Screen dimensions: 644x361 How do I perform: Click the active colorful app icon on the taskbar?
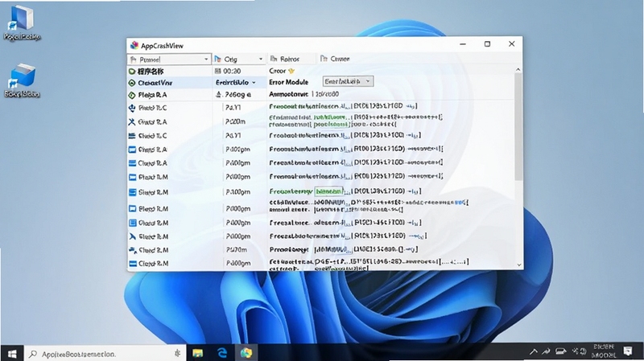click(x=246, y=353)
